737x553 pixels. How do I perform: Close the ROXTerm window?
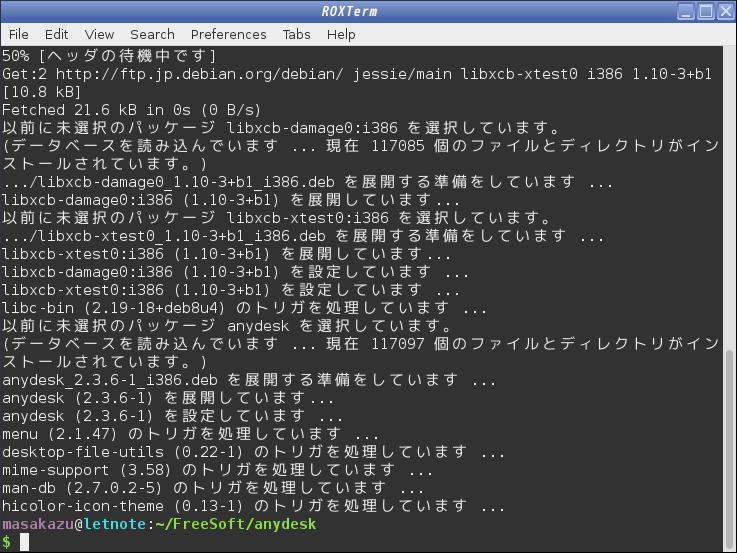point(725,11)
